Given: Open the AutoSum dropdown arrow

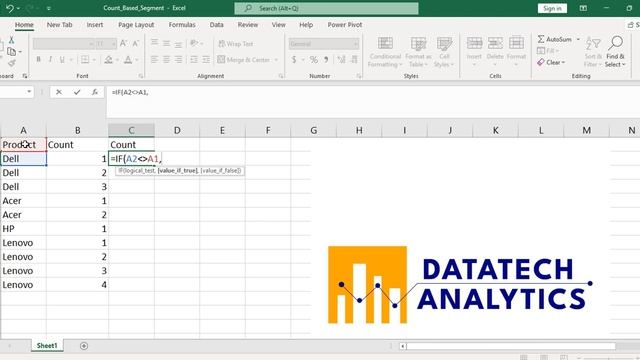Looking at the screenshot, I should [x=578, y=39].
